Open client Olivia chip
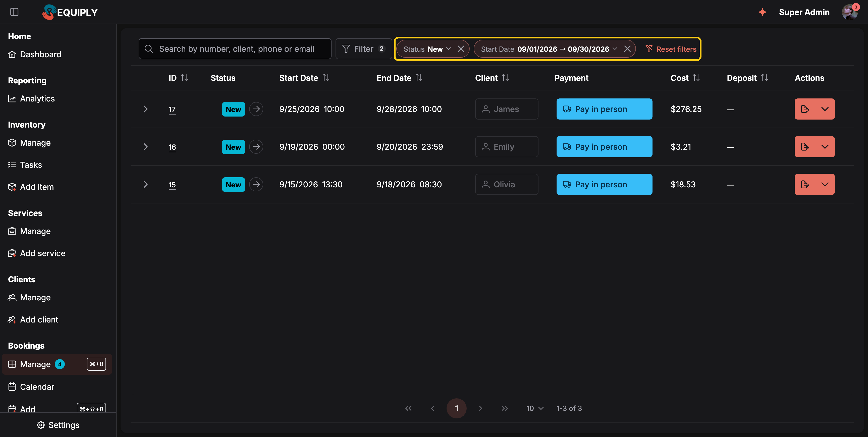 pos(506,185)
